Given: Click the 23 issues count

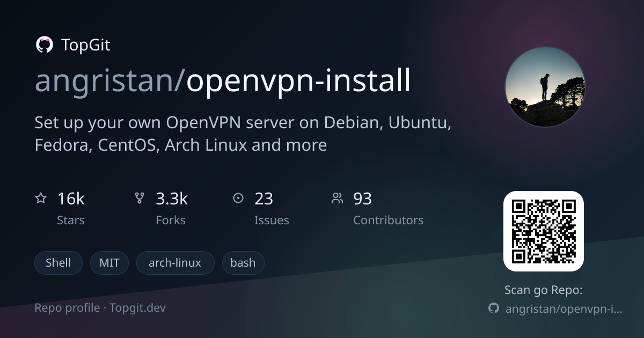Looking at the screenshot, I should click(264, 199).
